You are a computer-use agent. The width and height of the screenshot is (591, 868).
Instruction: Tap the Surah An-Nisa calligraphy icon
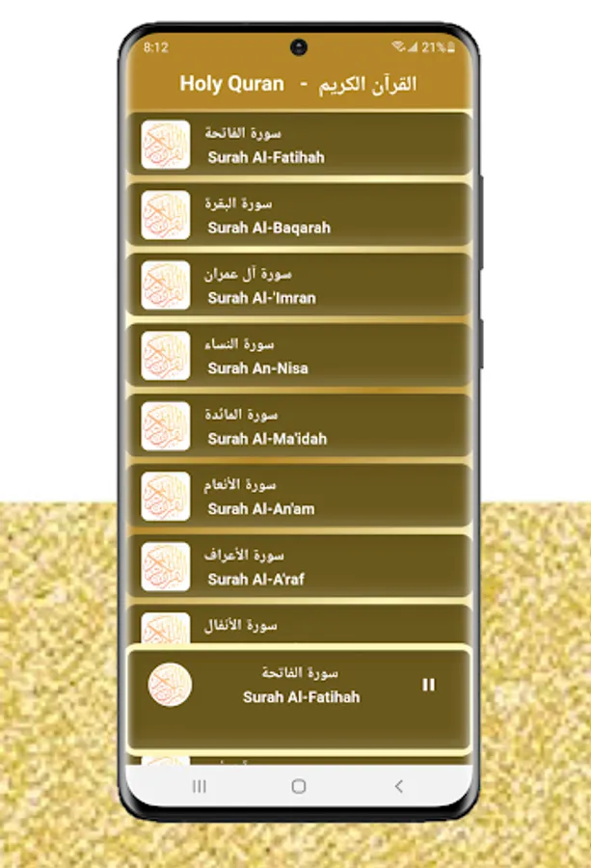(x=166, y=355)
